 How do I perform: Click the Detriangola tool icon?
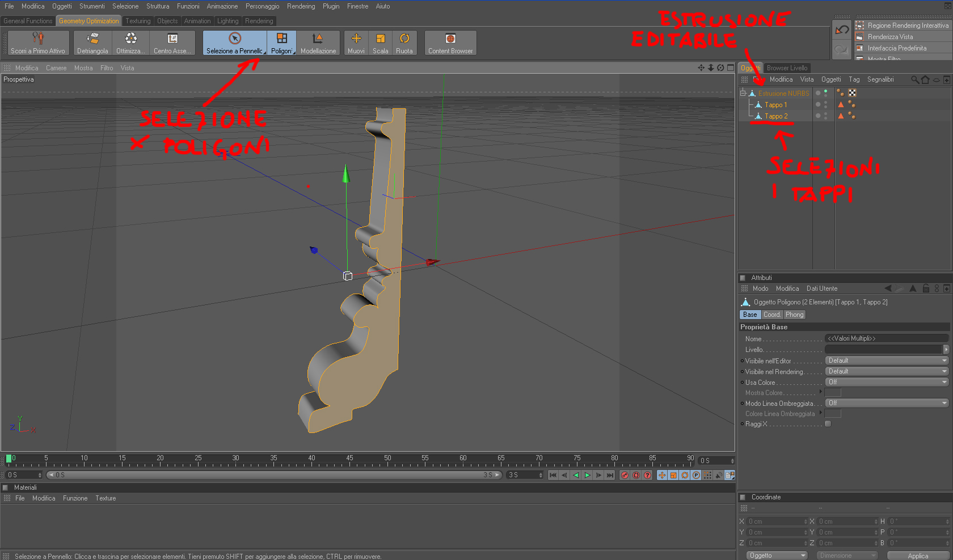92,43
